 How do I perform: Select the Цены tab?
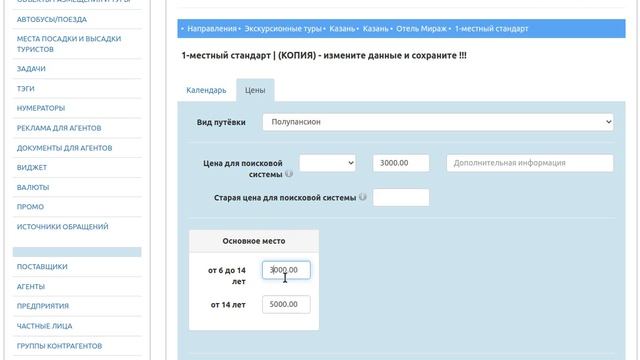click(x=255, y=90)
